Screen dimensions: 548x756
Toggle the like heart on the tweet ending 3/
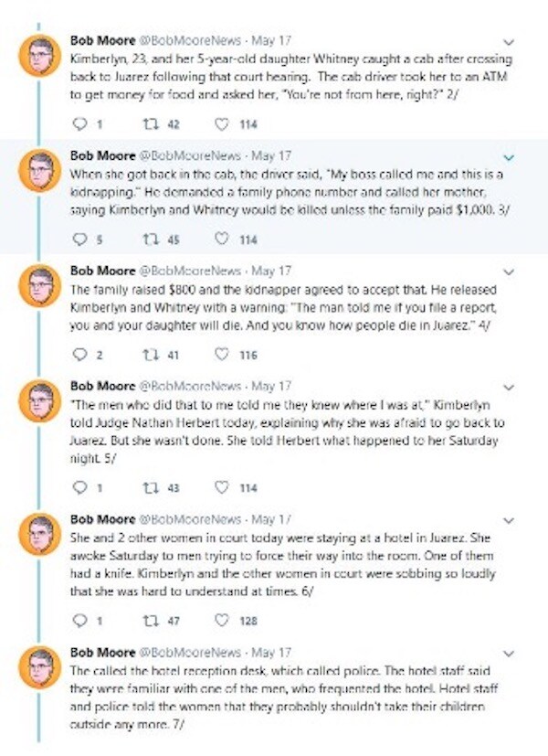coord(220,240)
